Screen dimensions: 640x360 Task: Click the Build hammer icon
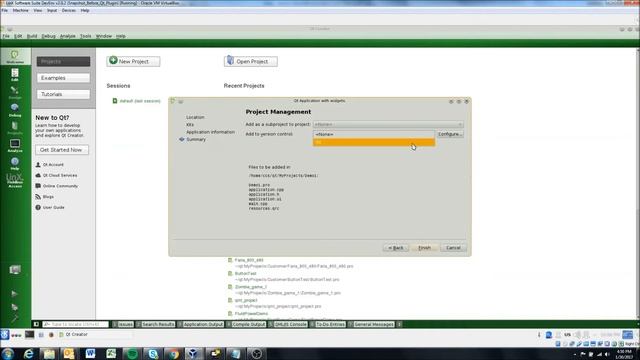[15, 319]
